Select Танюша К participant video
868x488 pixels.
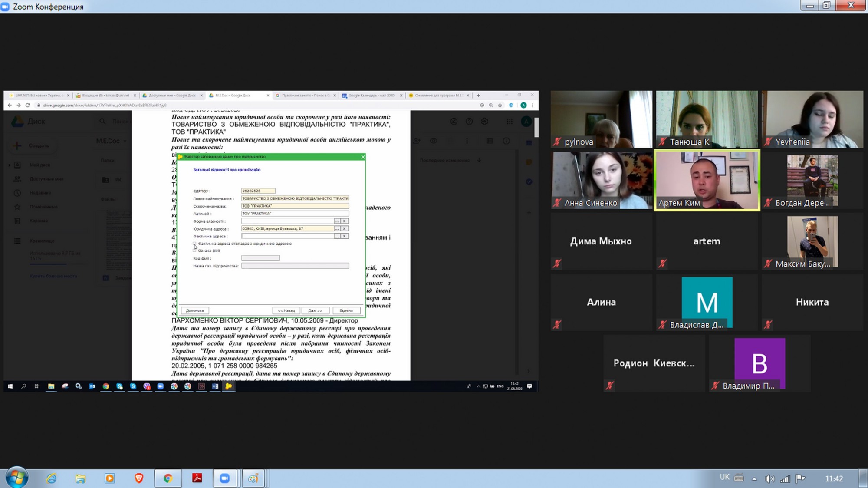tap(707, 119)
